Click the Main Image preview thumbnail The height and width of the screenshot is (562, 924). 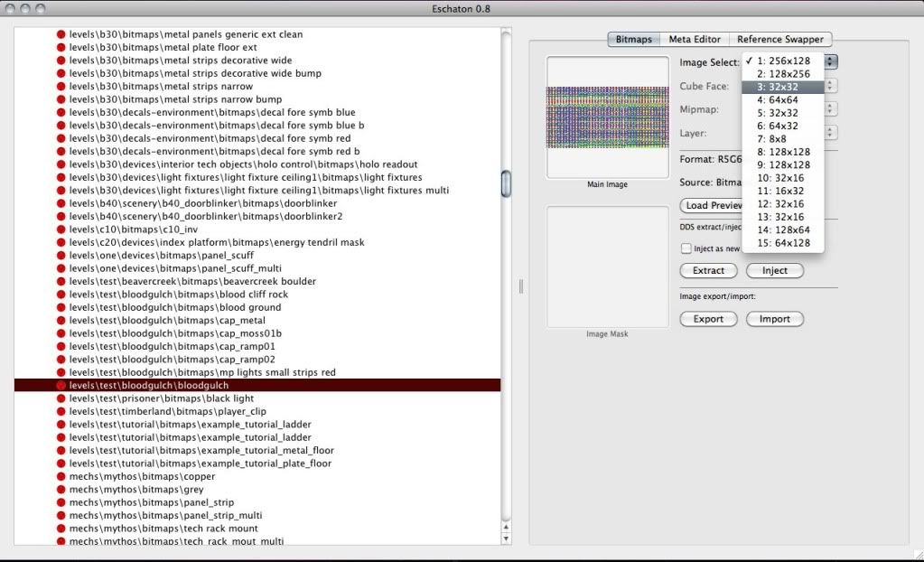pyautogui.click(x=608, y=117)
